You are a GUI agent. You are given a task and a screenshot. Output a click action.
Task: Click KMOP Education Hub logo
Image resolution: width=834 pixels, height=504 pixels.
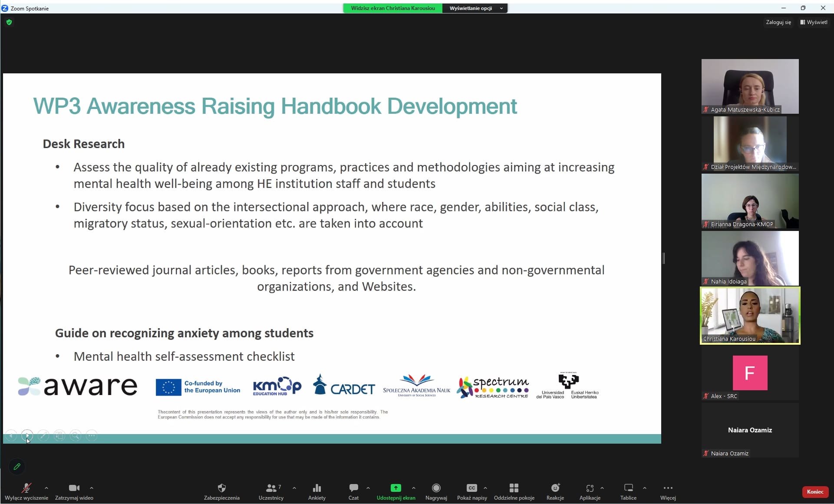277,386
